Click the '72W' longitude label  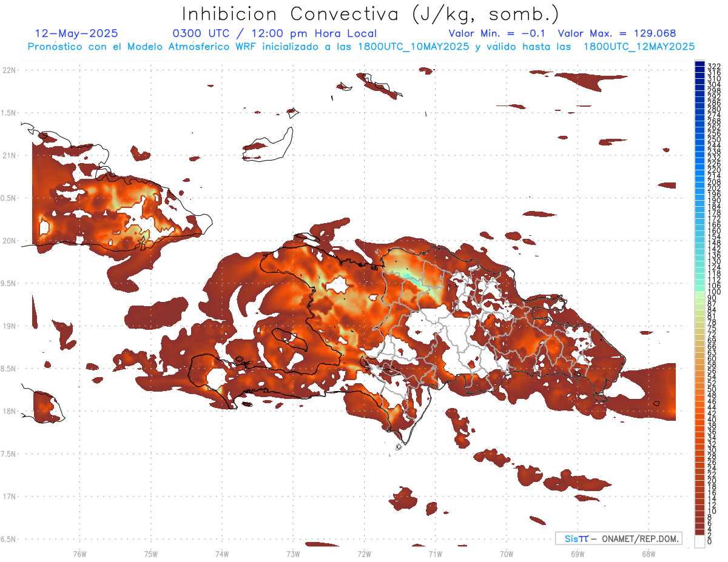click(364, 554)
